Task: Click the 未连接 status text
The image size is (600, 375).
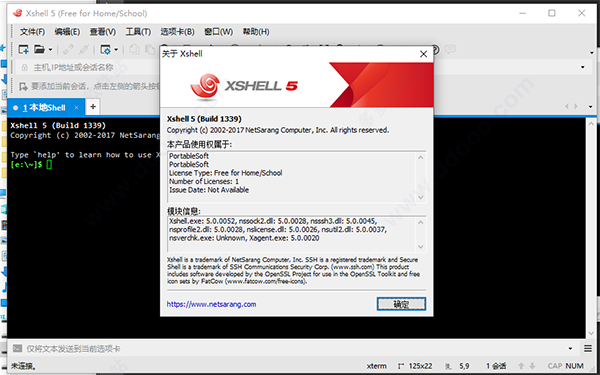Action: click(23, 366)
